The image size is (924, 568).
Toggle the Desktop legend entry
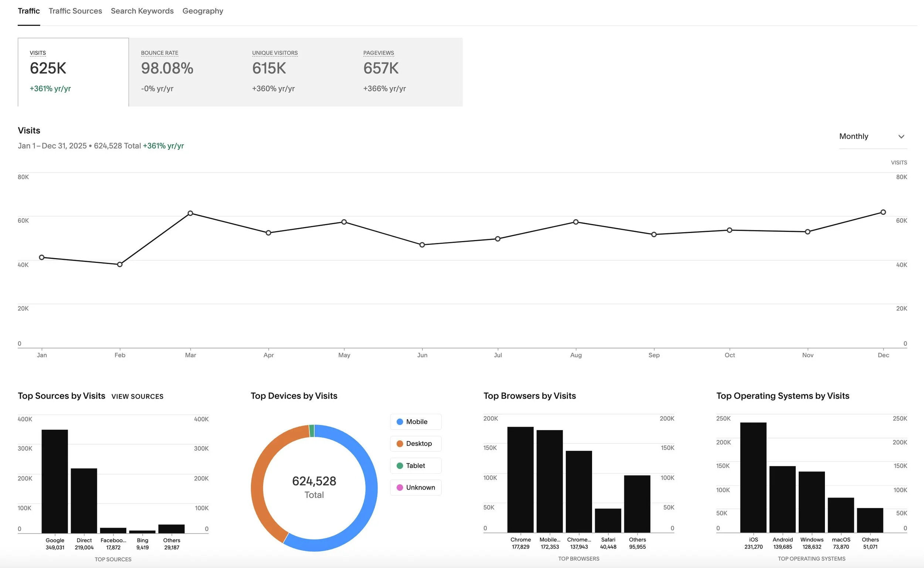coord(415,444)
